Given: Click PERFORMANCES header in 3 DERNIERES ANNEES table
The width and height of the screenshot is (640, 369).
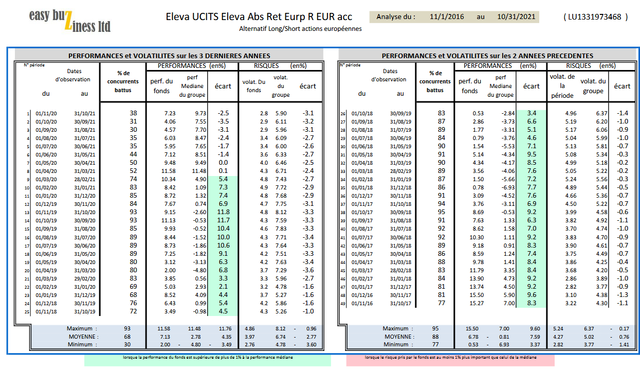Looking at the screenshot, I should coord(182,66).
